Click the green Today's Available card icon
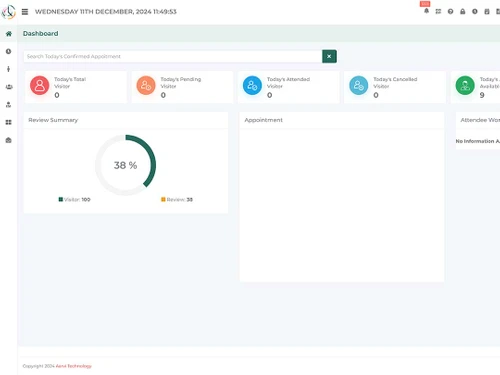The height and width of the screenshot is (375, 500). (465, 85)
